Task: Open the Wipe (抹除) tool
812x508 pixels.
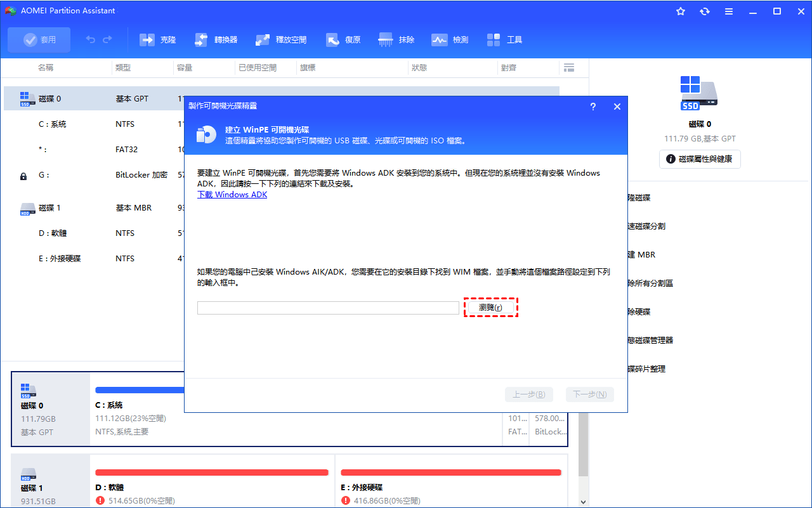Action: tap(396, 40)
